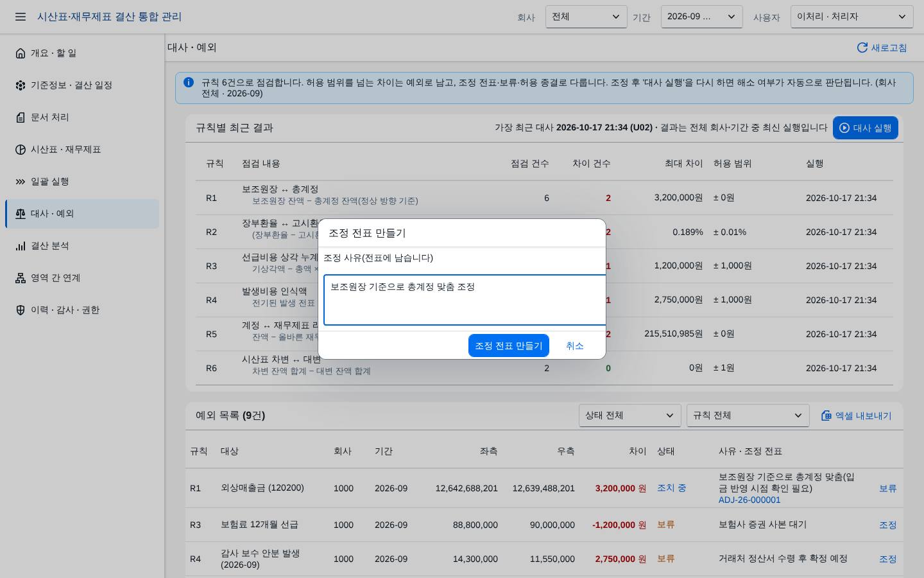
Task: Open the 회사 dropdown set to 전체
Action: click(x=586, y=17)
